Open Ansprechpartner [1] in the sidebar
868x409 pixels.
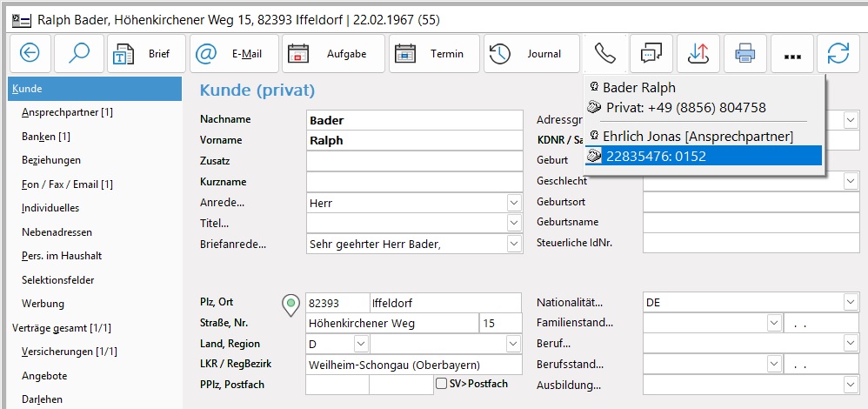[x=67, y=112]
